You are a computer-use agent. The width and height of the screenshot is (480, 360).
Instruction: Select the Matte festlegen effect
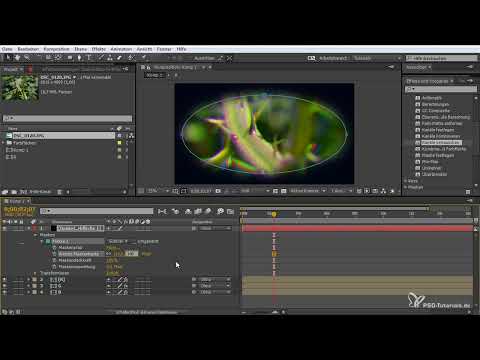pos(438,155)
